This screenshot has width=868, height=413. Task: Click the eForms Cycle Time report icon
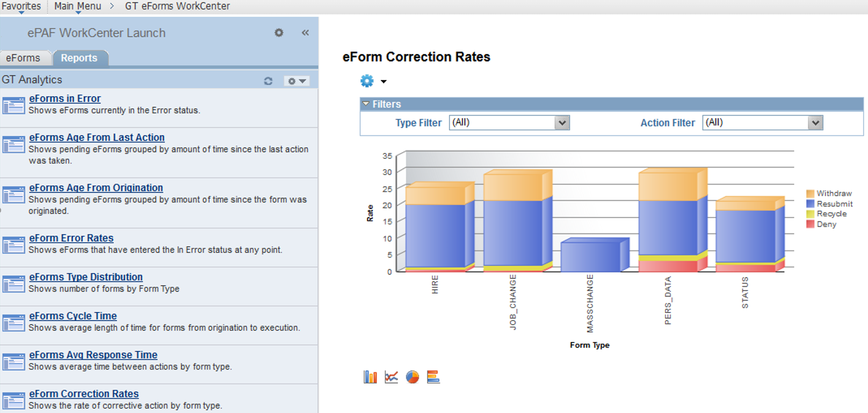[13, 323]
